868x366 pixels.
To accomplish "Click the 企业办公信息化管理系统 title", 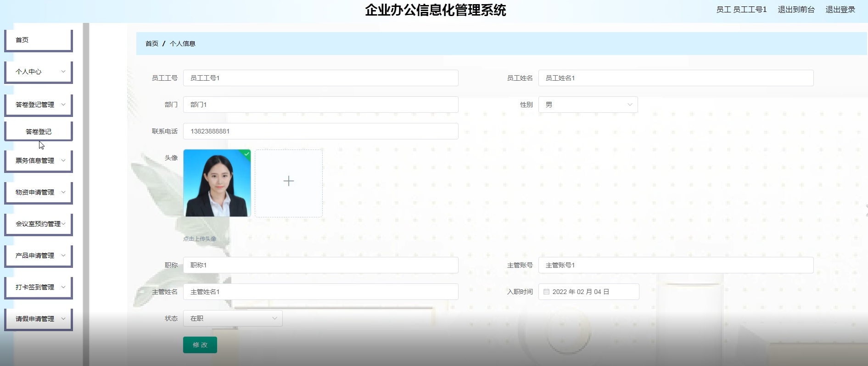I will point(436,10).
